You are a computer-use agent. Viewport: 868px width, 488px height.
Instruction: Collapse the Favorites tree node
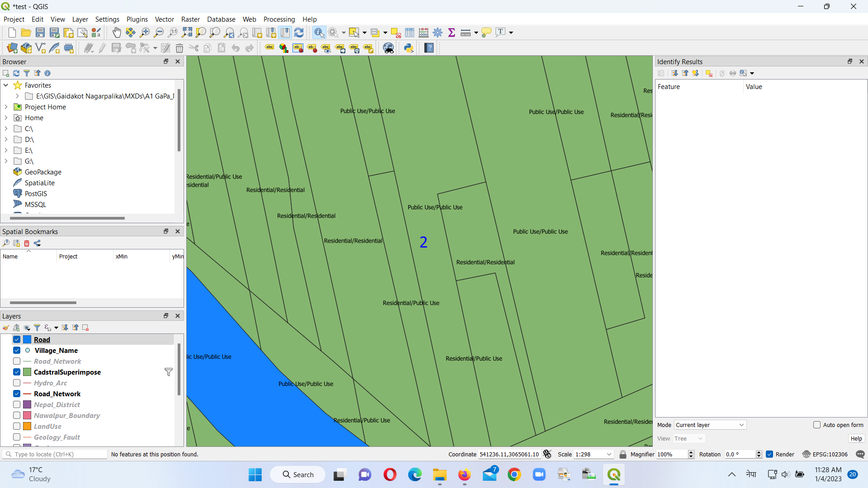6,85
